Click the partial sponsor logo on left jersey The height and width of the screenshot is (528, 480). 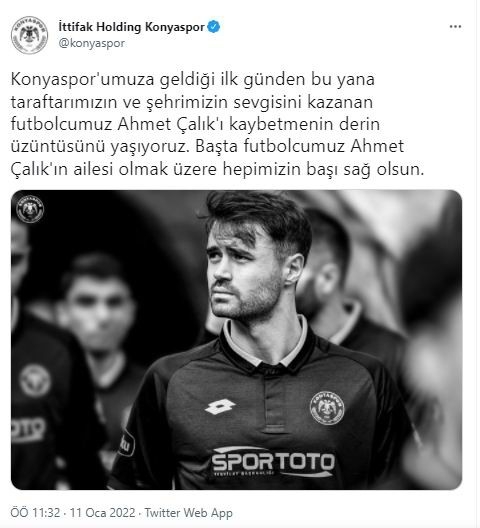(28, 430)
